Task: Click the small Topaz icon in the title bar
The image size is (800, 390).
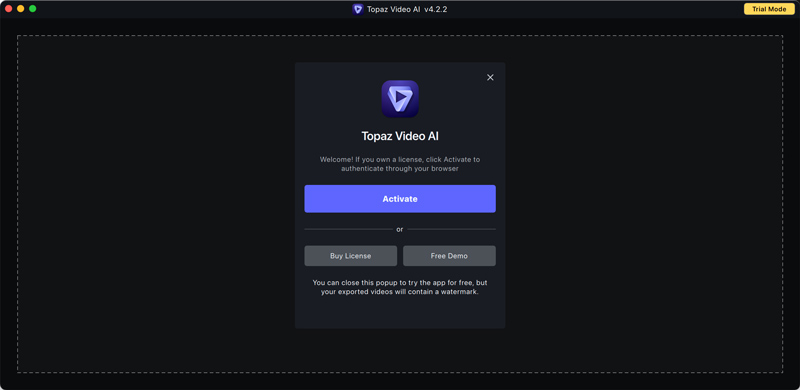Action: click(358, 9)
